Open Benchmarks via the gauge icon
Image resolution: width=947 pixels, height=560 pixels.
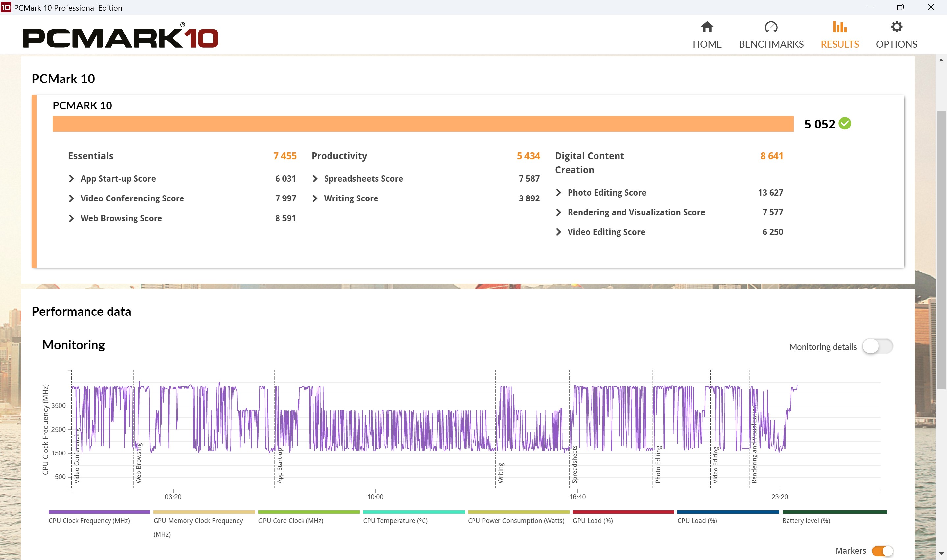(x=771, y=27)
